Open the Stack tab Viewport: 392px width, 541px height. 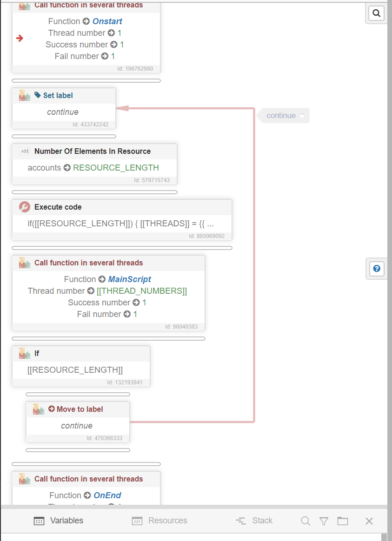pyautogui.click(x=254, y=521)
